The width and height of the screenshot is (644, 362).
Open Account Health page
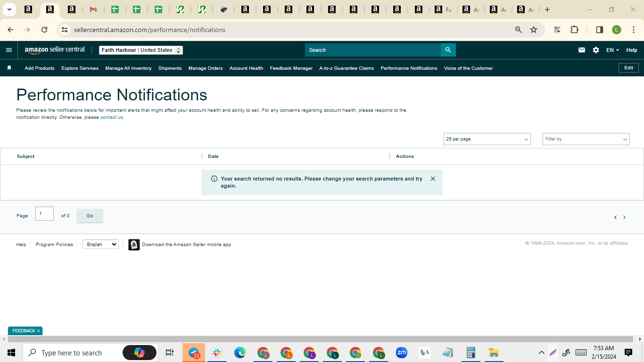246,68
